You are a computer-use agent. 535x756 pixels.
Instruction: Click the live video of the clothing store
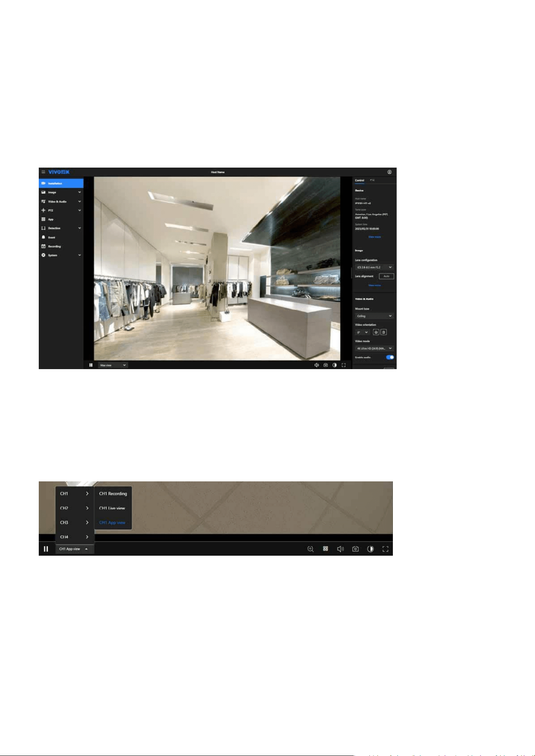point(217,268)
